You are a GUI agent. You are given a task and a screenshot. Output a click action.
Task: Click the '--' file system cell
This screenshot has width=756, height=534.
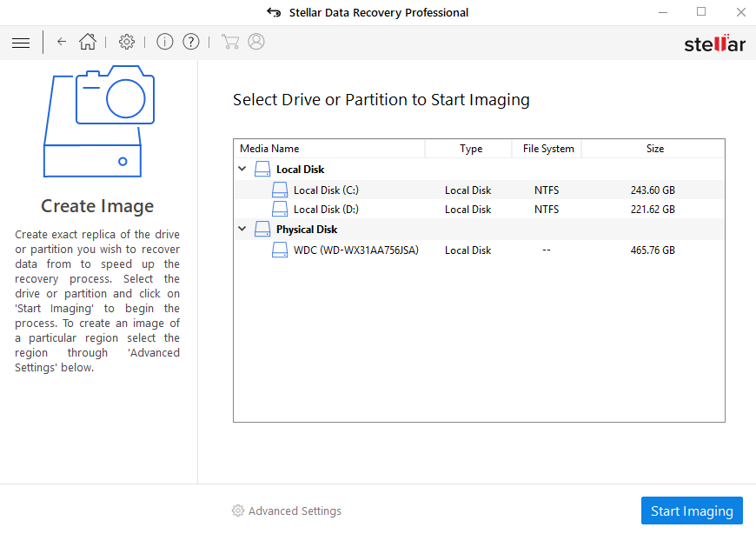547,250
